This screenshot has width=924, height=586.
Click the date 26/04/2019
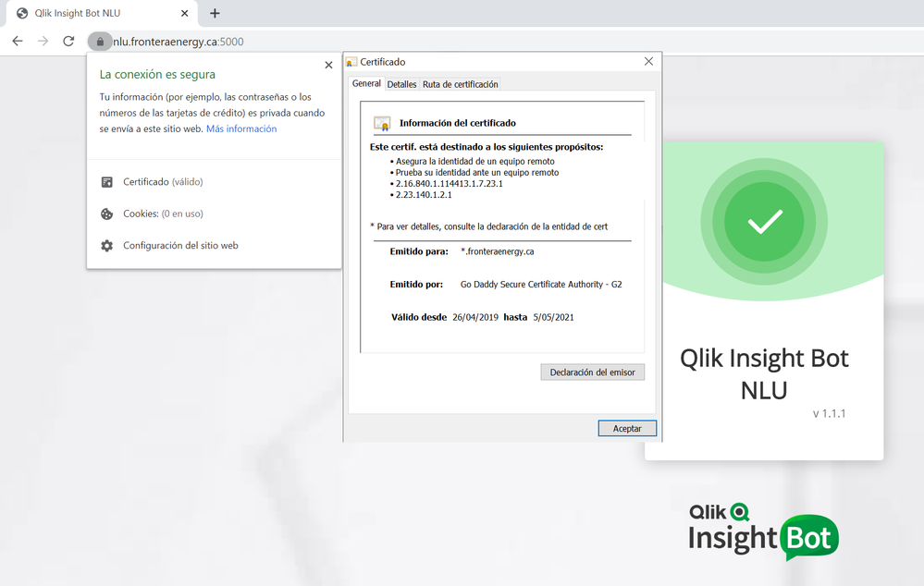pos(475,317)
